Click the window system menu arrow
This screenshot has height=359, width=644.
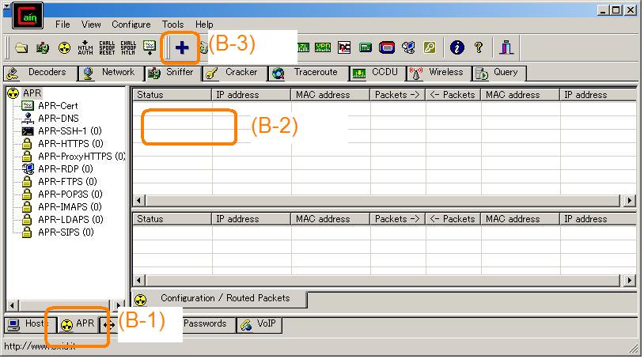pos(7,6)
